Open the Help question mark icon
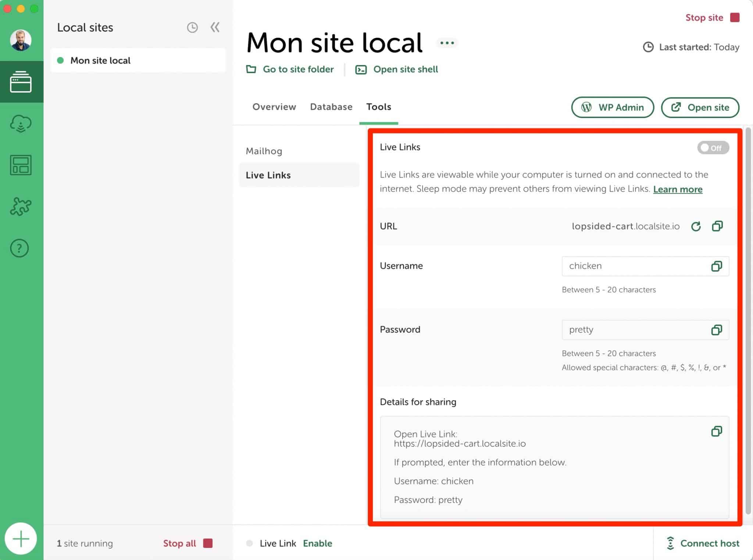753x560 pixels. click(x=19, y=248)
